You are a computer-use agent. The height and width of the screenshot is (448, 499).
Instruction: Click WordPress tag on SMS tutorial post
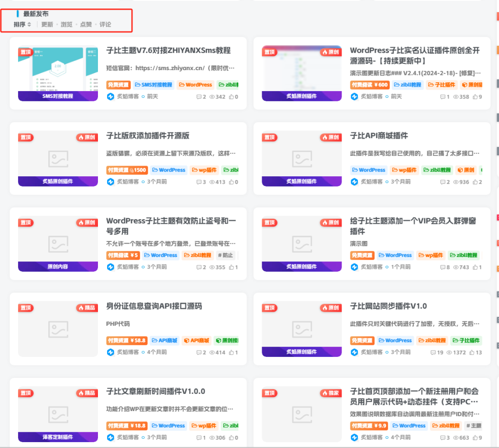tap(195, 85)
